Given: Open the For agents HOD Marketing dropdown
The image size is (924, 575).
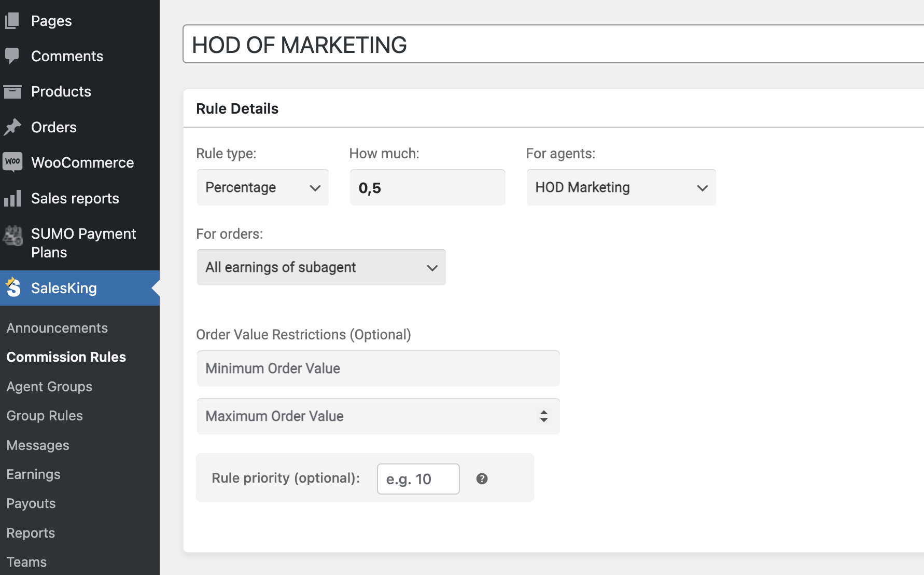Looking at the screenshot, I should pyautogui.click(x=621, y=187).
